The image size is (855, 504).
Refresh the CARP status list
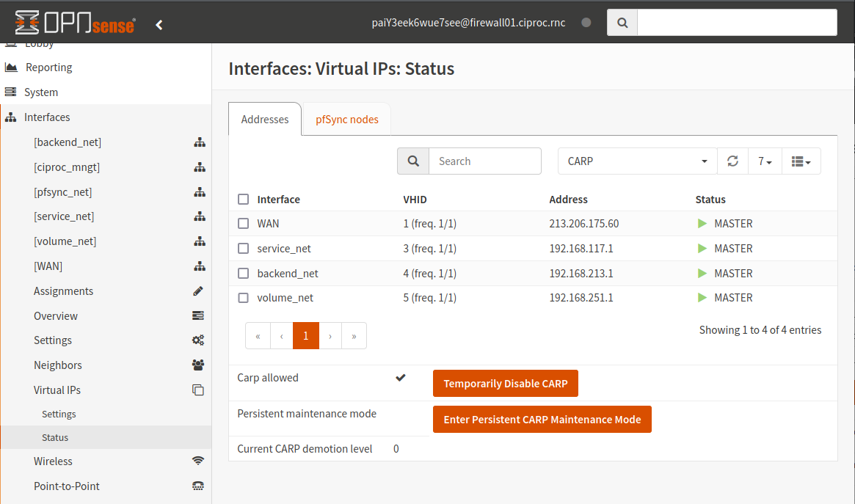click(732, 161)
